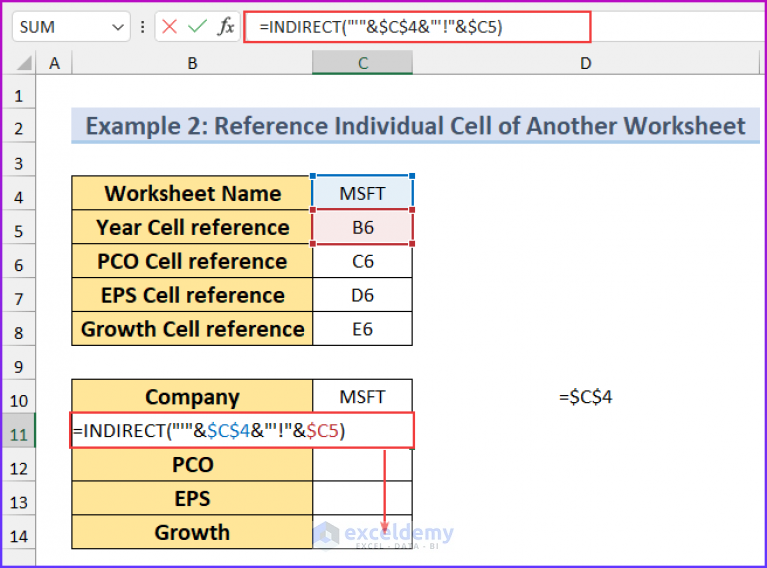Select empty cell C13 next to EPS
767x568 pixels.
pos(362,499)
